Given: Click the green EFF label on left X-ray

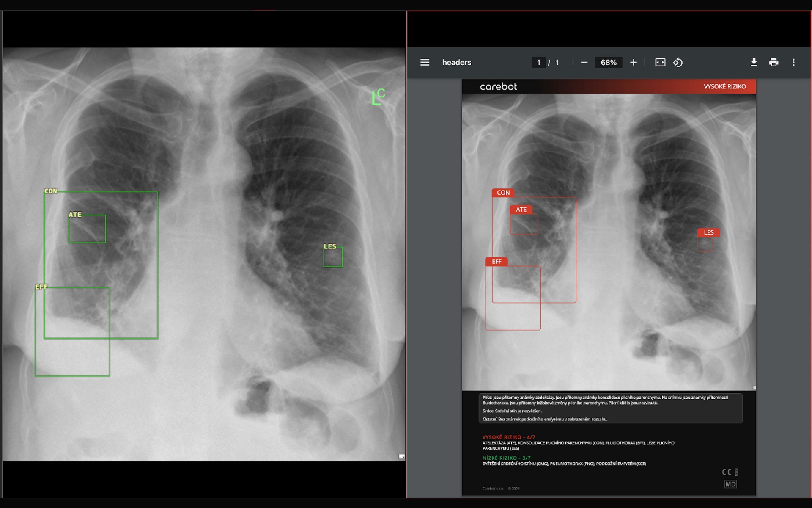Looking at the screenshot, I should coord(41,287).
